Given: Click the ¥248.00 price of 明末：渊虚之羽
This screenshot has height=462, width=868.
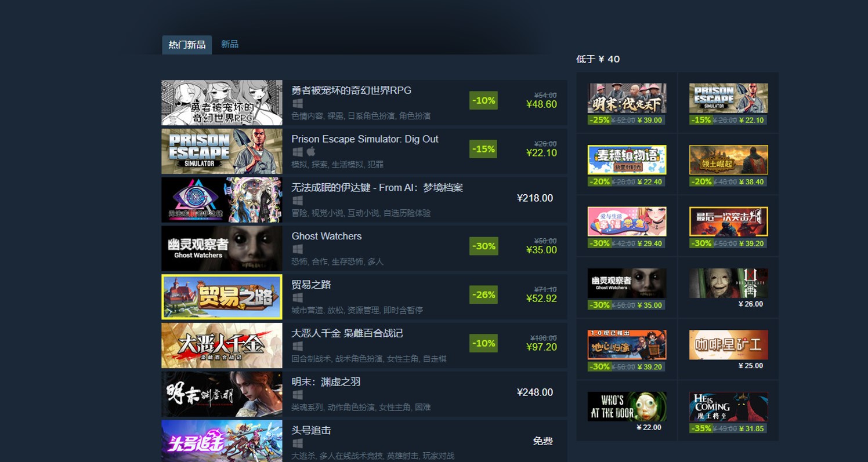Looking at the screenshot, I should coord(535,392).
